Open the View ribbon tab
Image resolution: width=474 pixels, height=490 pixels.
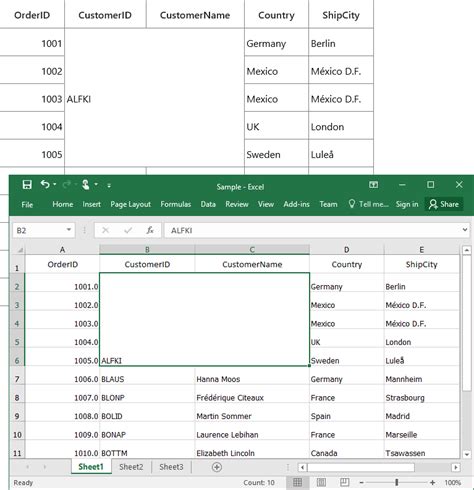(266, 204)
